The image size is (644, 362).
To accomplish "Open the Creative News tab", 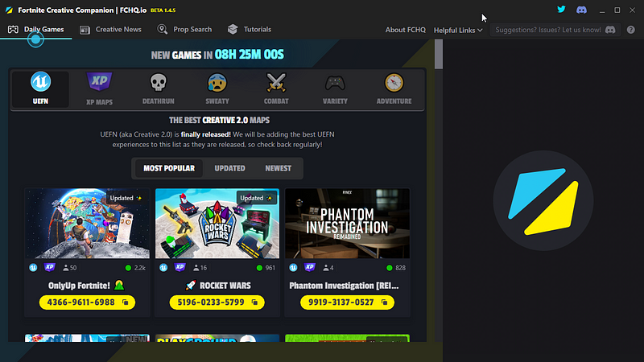I will click(x=110, y=30).
